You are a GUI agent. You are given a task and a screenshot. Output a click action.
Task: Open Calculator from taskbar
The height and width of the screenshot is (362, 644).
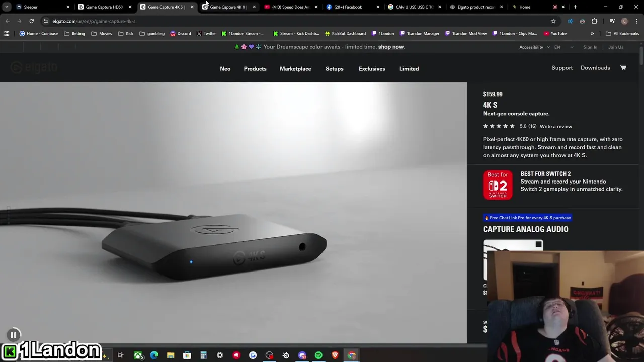coord(203,355)
